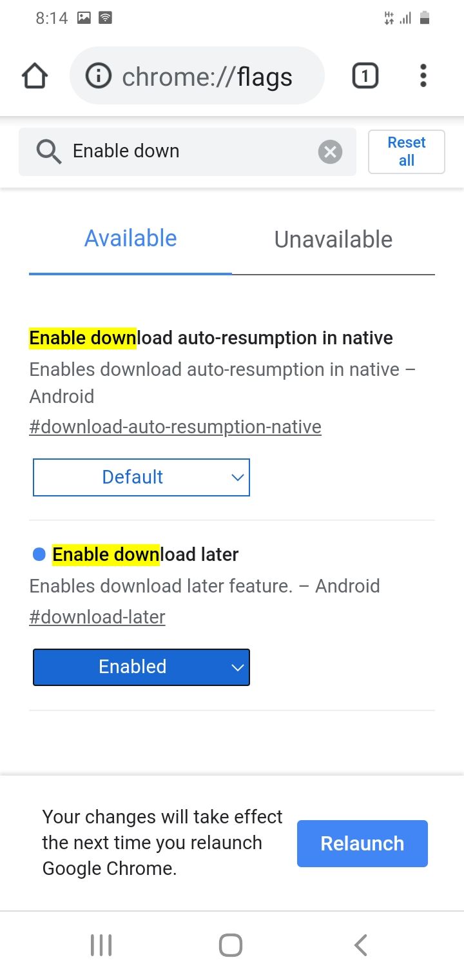Open the Chrome three-dot menu
The height and width of the screenshot is (980, 464).
click(423, 75)
